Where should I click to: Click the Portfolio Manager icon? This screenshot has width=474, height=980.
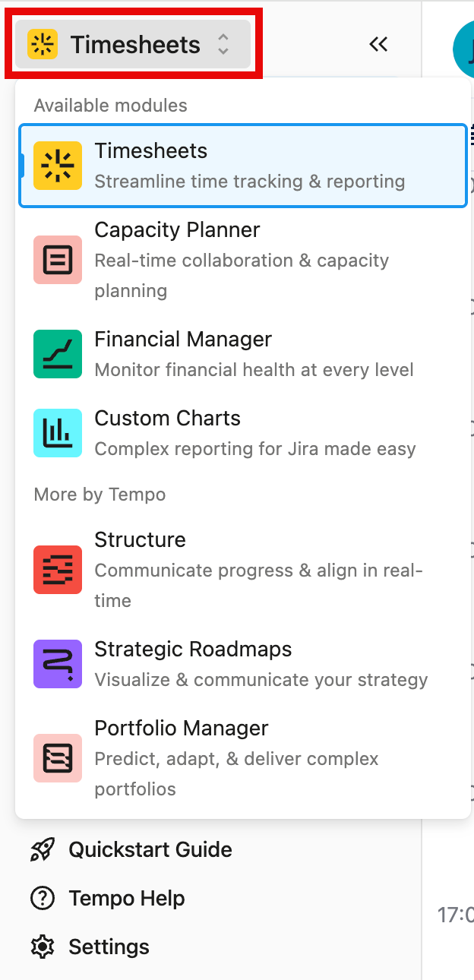(58, 758)
